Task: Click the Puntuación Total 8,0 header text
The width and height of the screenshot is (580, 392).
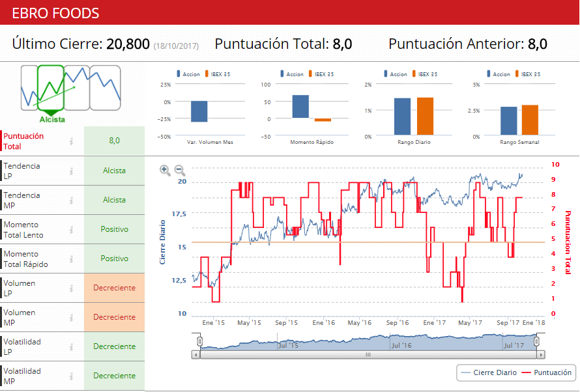Action: (283, 44)
